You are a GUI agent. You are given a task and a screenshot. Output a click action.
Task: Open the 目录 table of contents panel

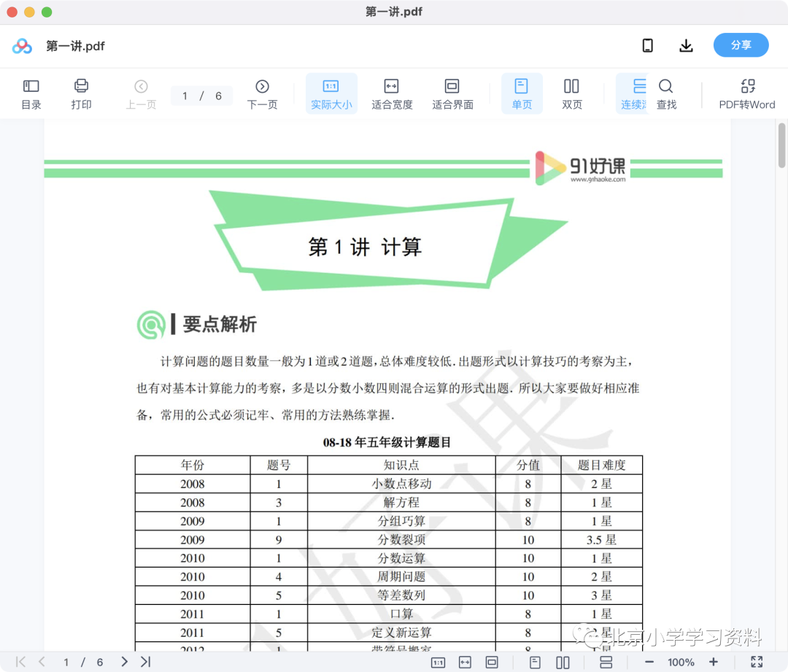[31, 94]
